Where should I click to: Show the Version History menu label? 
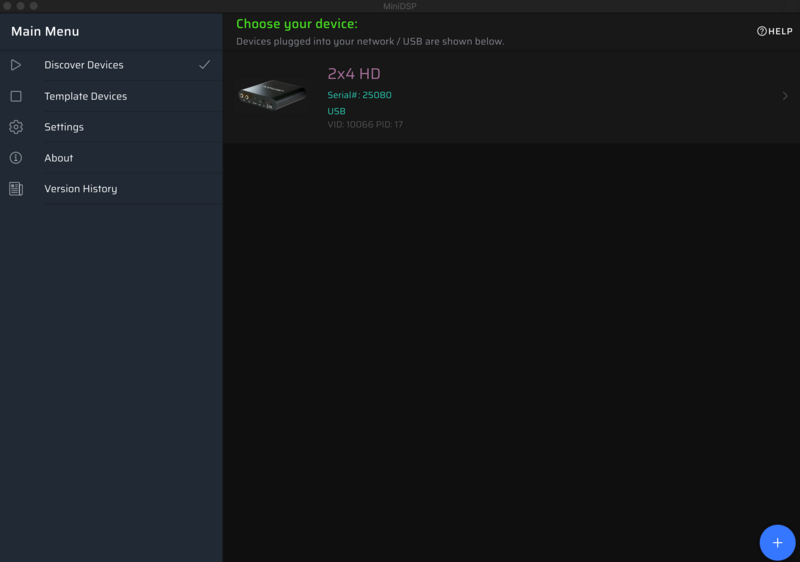(80, 189)
